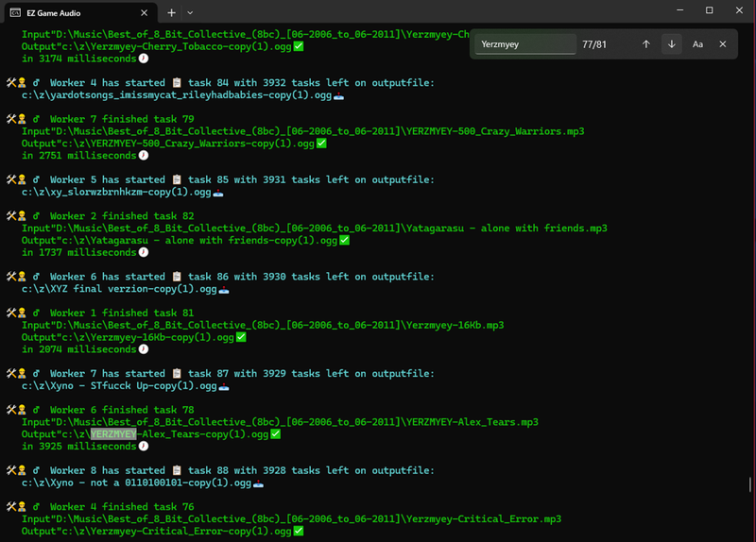
Task: Click the text 'Worker 2 finished task 82'
Action: (122, 216)
